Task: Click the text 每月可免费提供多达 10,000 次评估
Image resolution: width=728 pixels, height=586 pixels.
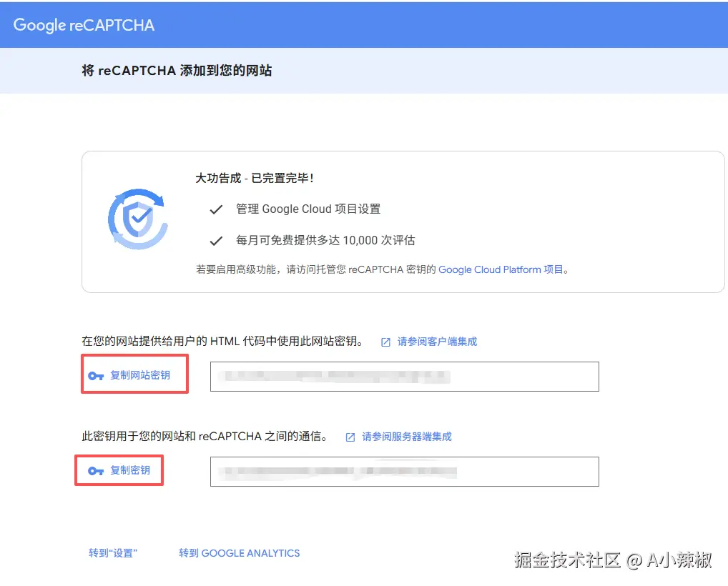Action: click(325, 240)
